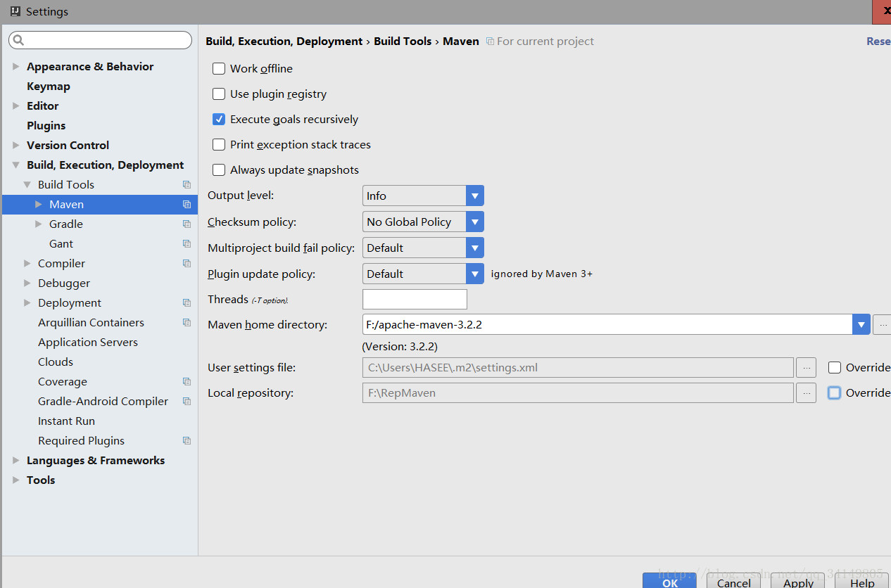Expand the Version Control node

16,145
